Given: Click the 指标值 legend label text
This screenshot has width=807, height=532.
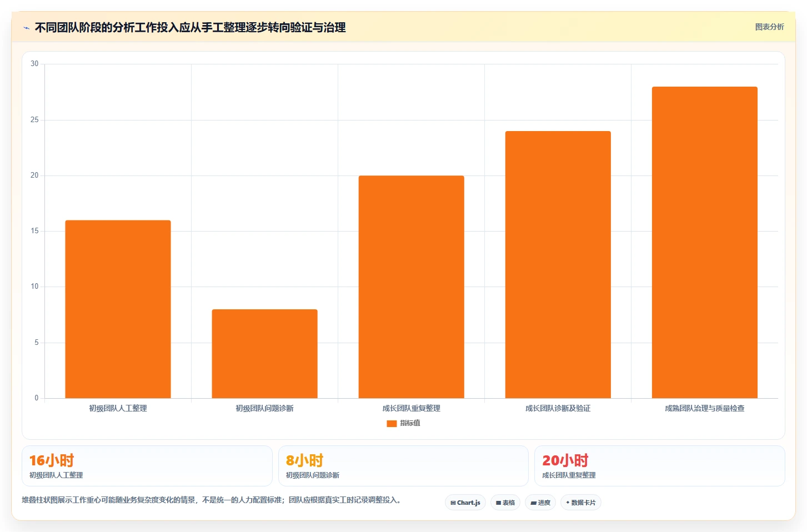Looking at the screenshot, I should 410,423.
